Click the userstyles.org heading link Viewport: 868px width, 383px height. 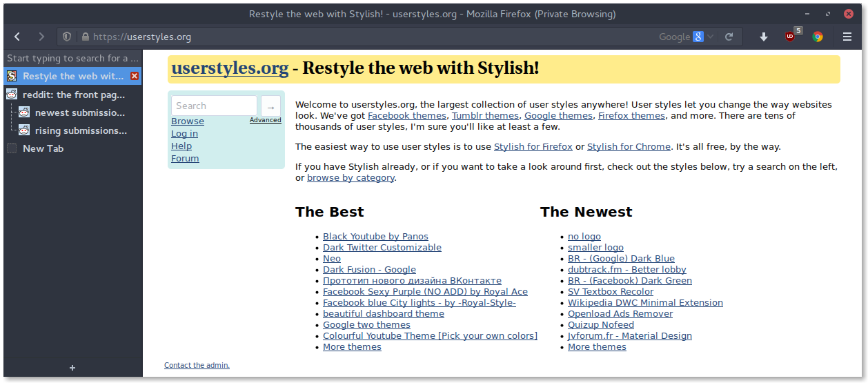pos(230,68)
